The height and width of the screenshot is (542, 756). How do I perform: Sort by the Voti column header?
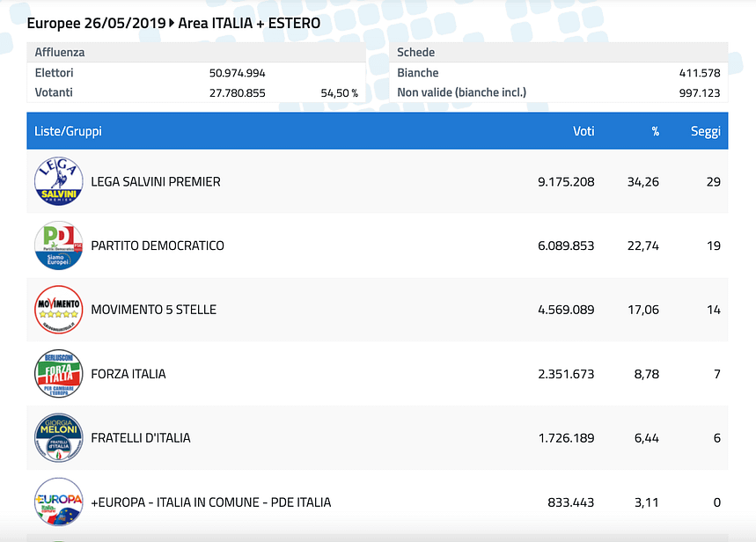(x=584, y=131)
